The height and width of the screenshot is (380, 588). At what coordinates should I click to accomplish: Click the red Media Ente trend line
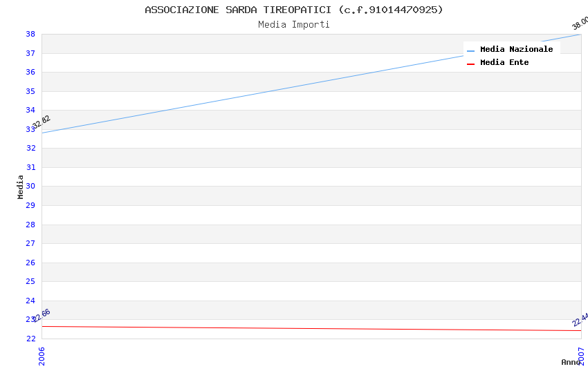(x=311, y=328)
